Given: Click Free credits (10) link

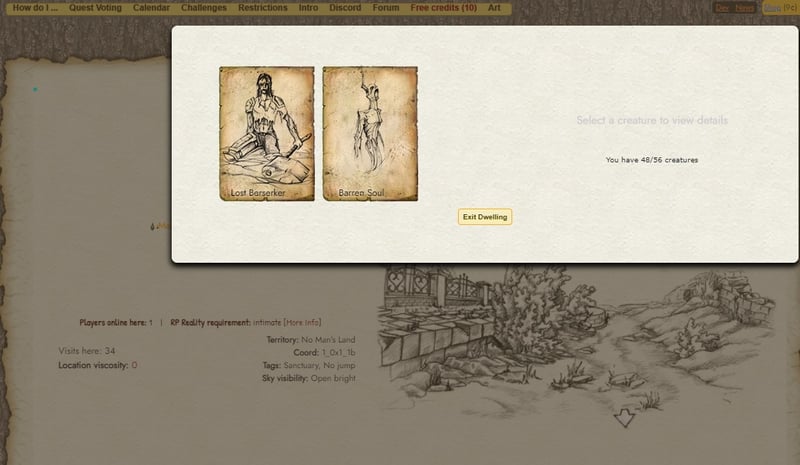Looking at the screenshot, I should pyautogui.click(x=444, y=8).
